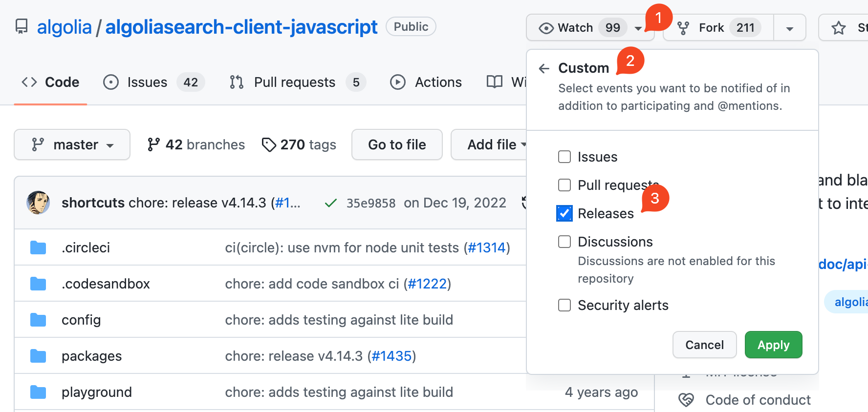Click the Go to file button

pos(397,144)
